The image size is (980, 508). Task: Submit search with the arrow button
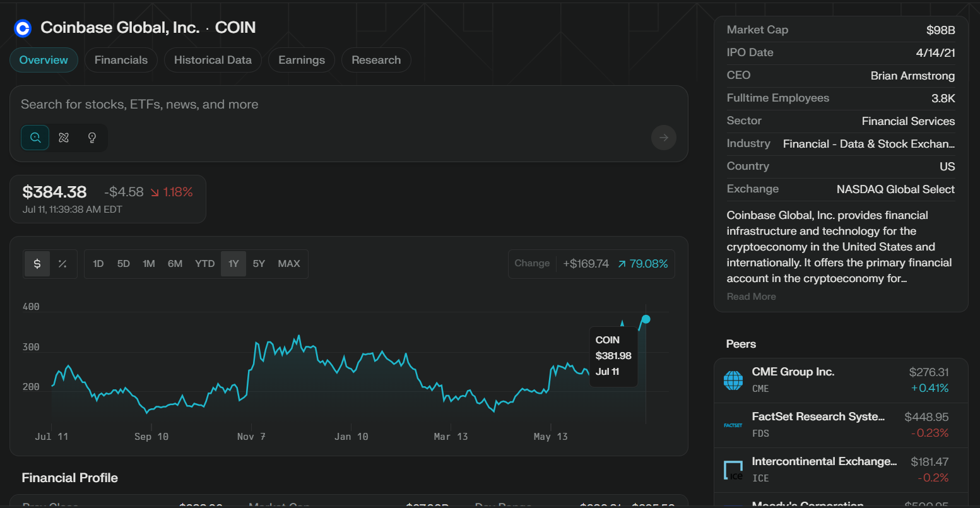(x=663, y=138)
